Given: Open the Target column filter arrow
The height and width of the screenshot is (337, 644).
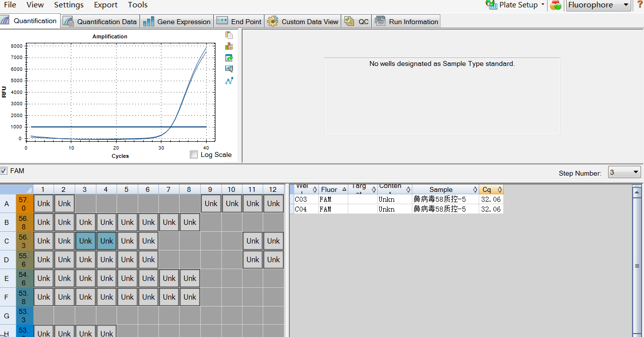Looking at the screenshot, I should click(x=373, y=189).
